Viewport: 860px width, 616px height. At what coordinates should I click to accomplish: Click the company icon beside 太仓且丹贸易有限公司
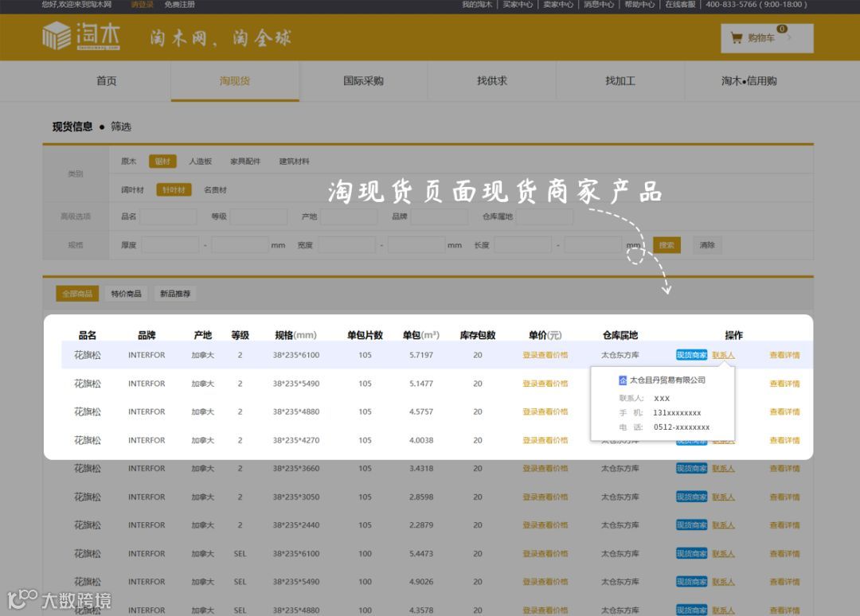point(623,380)
